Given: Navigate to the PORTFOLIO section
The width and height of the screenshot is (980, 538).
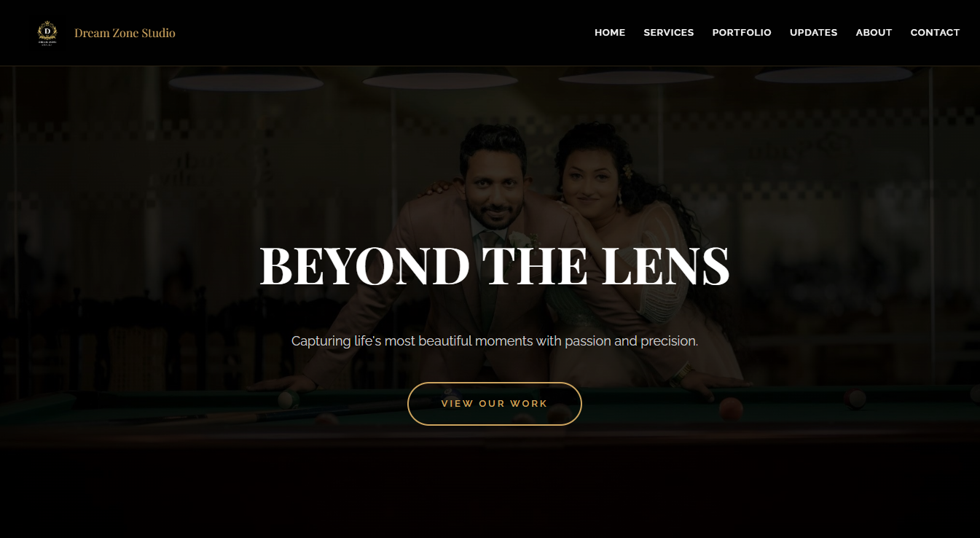Looking at the screenshot, I should point(742,33).
